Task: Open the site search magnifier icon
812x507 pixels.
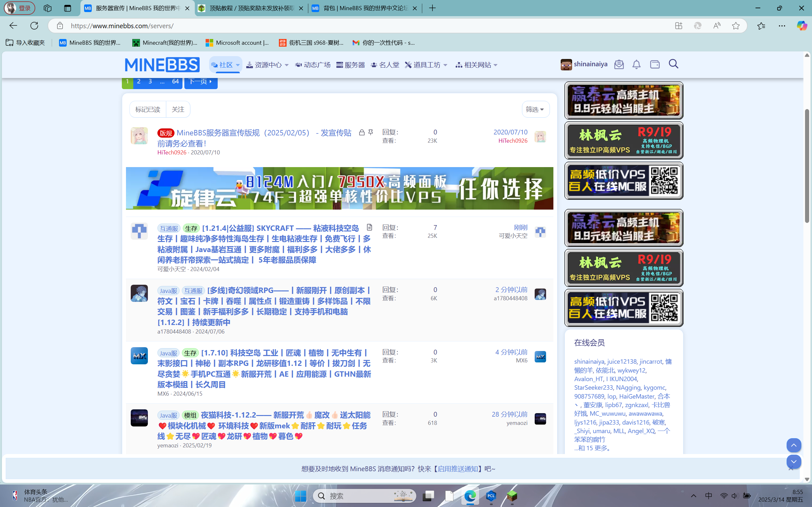Action: click(x=673, y=64)
